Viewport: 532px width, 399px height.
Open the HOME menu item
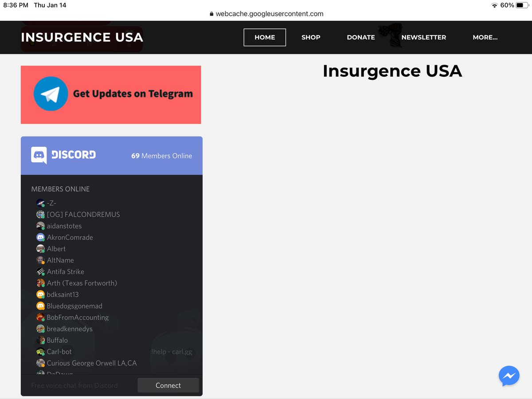tap(265, 37)
